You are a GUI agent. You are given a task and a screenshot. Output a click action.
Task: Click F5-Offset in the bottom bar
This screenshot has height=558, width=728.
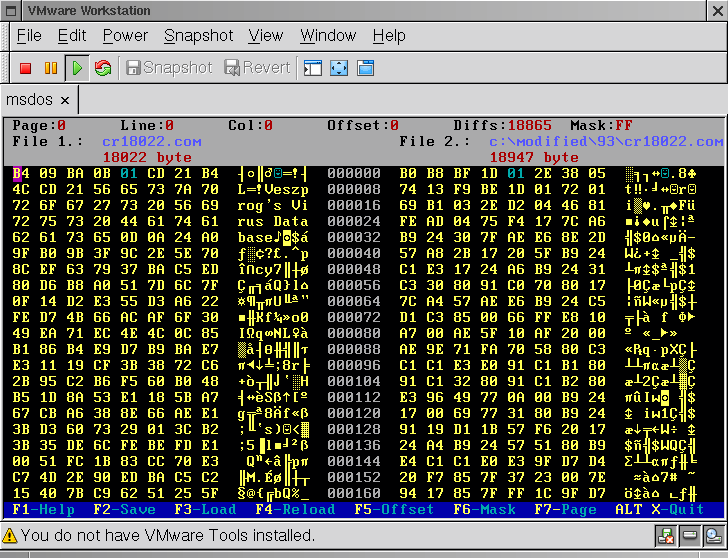click(394, 510)
